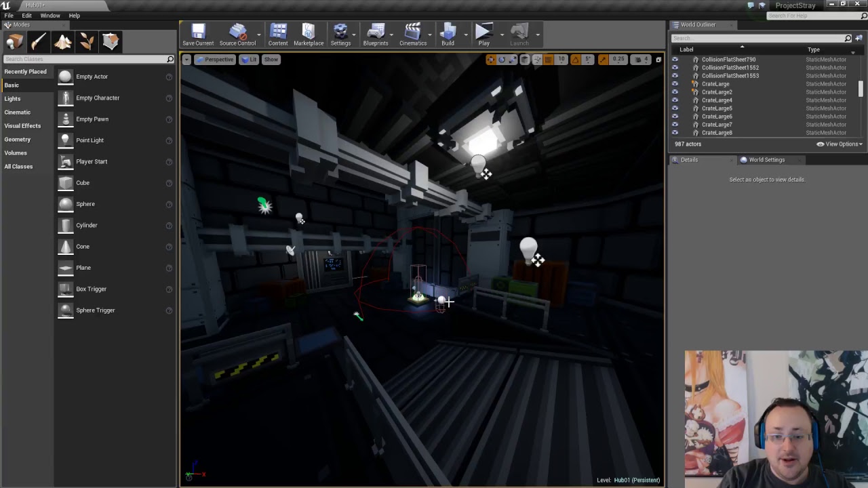Click the Show button in viewport
The height and width of the screenshot is (488, 868).
pos(271,60)
